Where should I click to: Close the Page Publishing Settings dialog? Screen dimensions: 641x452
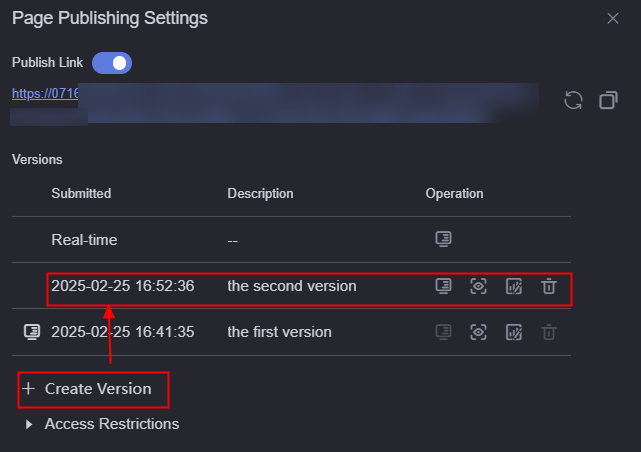click(612, 18)
